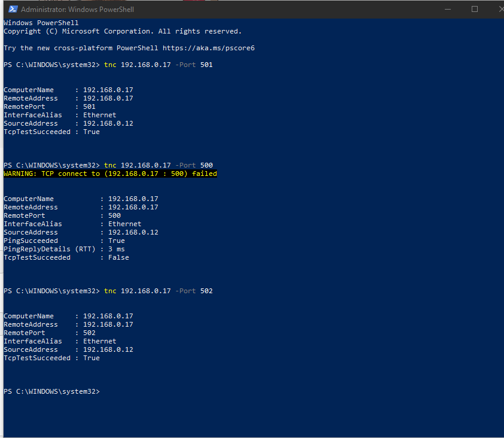The width and height of the screenshot is (504, 438).
Task: Click the InterfaceAlias Ethernet in port 500 result
Action: (72, 224)
